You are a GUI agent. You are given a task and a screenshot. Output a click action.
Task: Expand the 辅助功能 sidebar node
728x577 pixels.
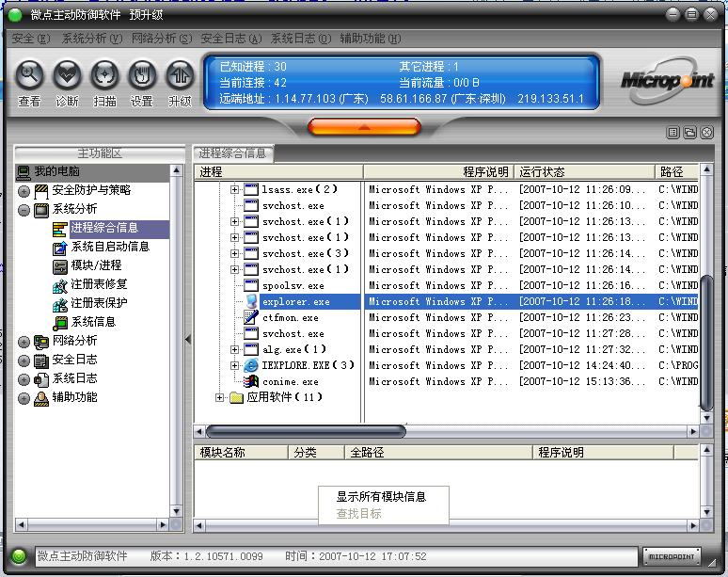[24, 398]
